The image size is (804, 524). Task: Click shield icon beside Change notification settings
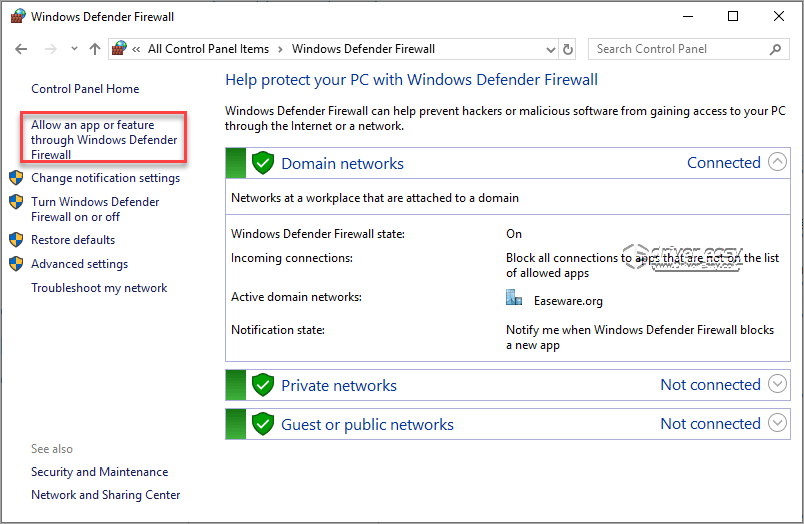tap(16, 178)
